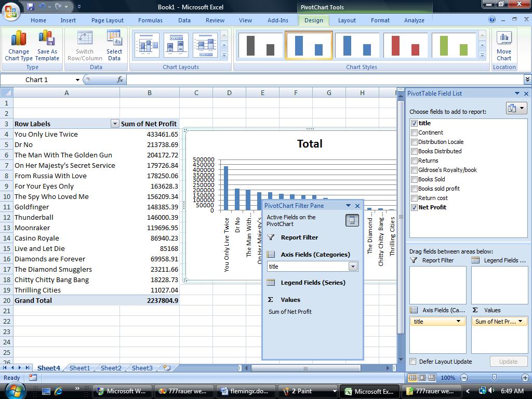Image resolution: width=532 pixels, height=399 pixels.
Task: Check the Books Distributed field checkbox
Action: [414, 151]
